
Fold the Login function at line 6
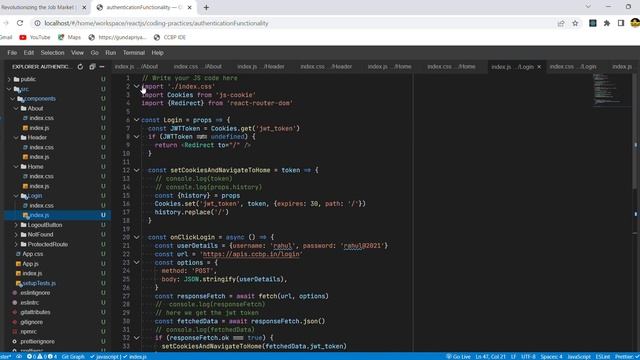coord(137,120)
